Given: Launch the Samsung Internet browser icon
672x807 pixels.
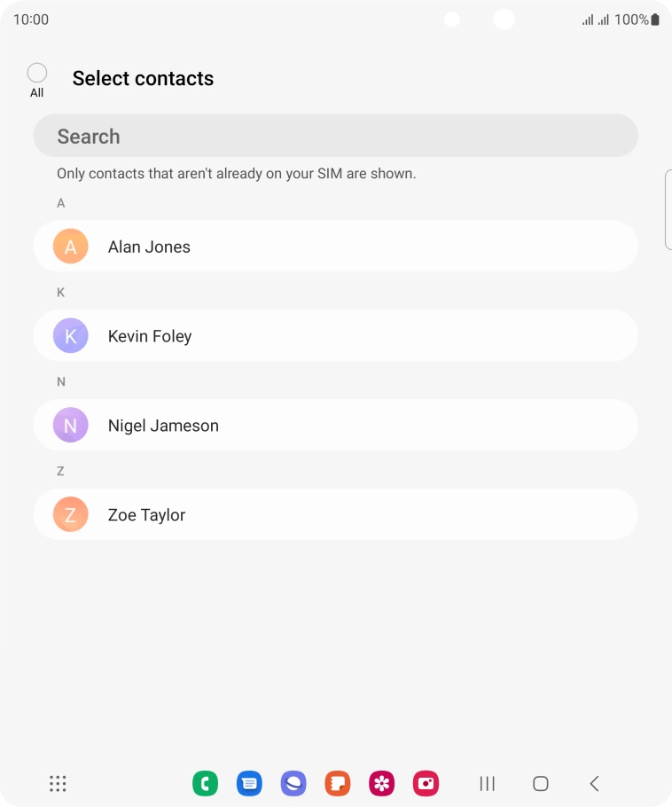Looking at the screenshot, I should coord(293,783).
